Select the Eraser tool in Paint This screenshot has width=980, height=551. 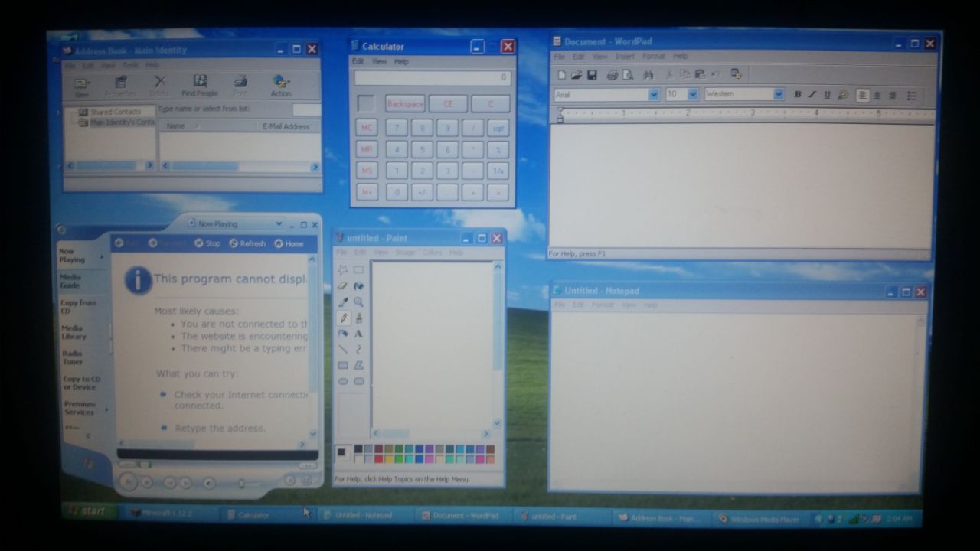[343, 285]
